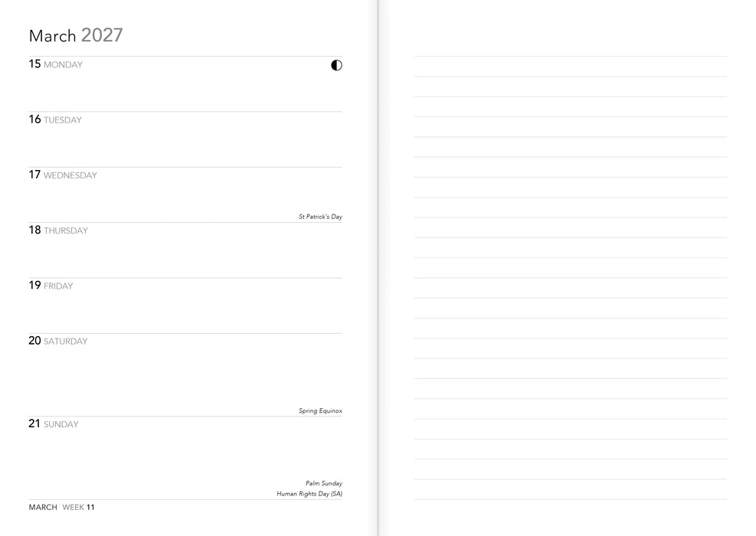Select the Human Rights Day (SA) note

(309, 494)
